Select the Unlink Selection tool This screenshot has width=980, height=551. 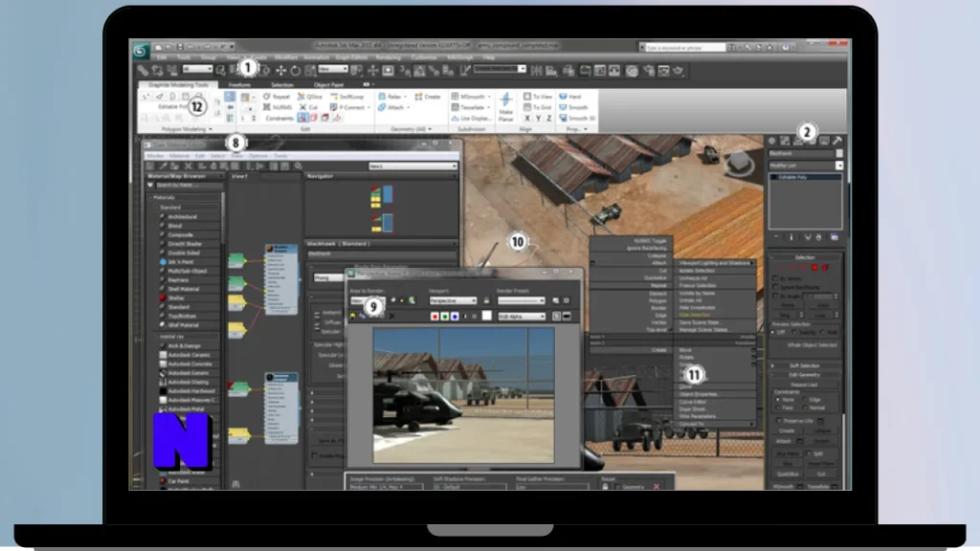tap(158, 71)
